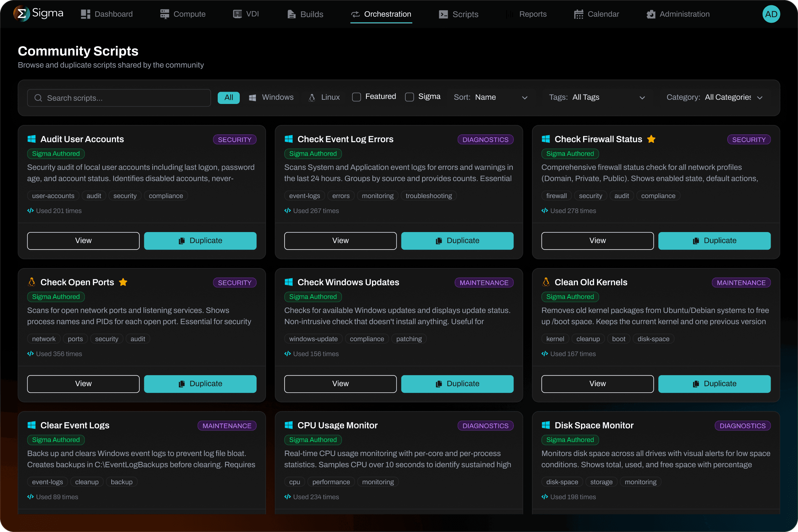
Task: Enable the Sigma checkbox filter
Action: click(409, 97)
